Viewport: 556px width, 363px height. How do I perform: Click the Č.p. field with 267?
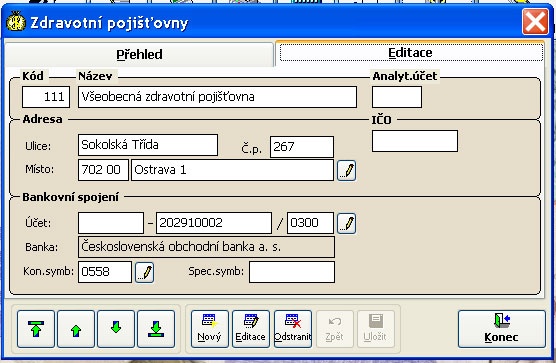tap(302, 147)
